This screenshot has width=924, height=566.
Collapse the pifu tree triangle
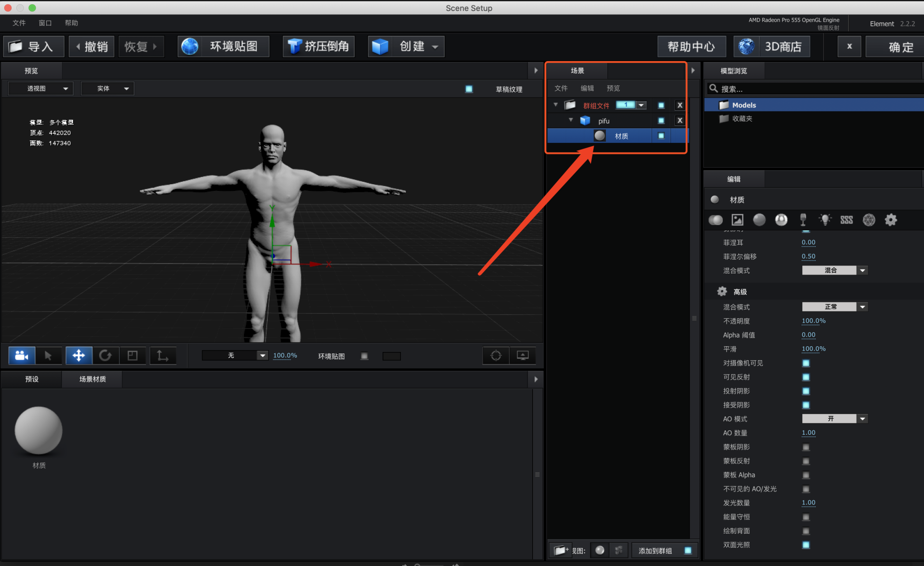point(571,120)
